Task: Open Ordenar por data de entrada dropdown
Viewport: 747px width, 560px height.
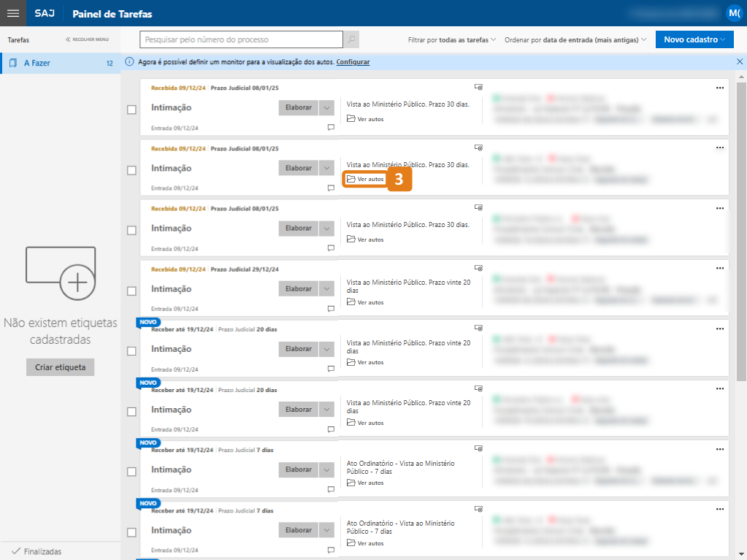Action: (575, 39)
